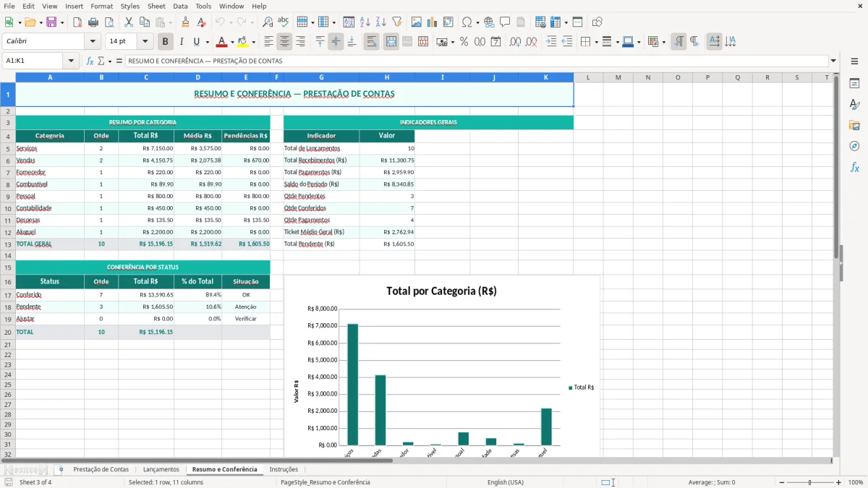Sort ascending
868x488 pixels.
point(365,22)
